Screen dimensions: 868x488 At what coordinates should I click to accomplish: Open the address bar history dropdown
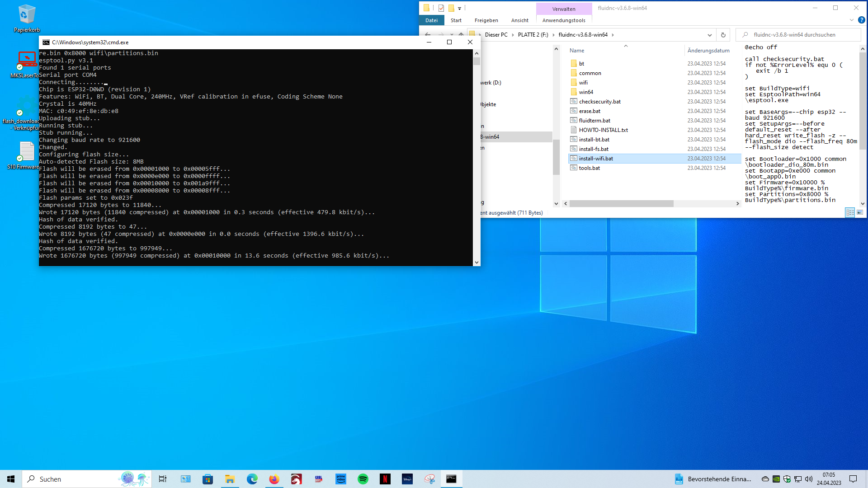[709, 34]
